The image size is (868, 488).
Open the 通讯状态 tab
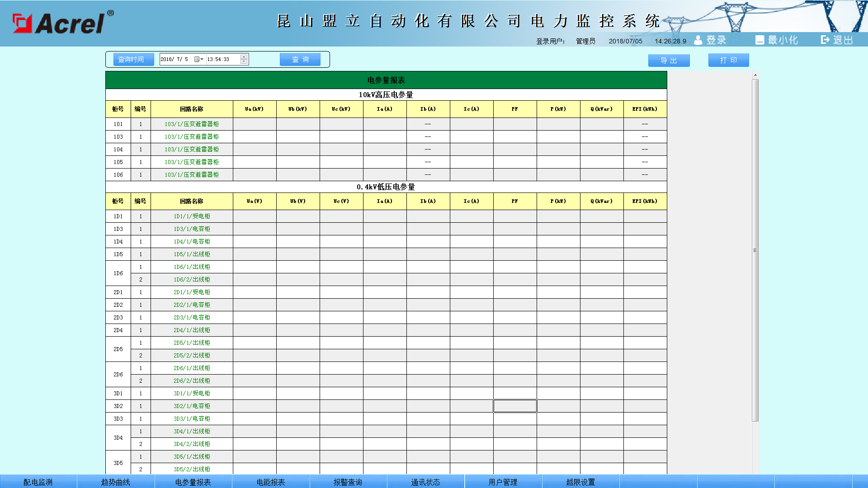click(425, 482)
